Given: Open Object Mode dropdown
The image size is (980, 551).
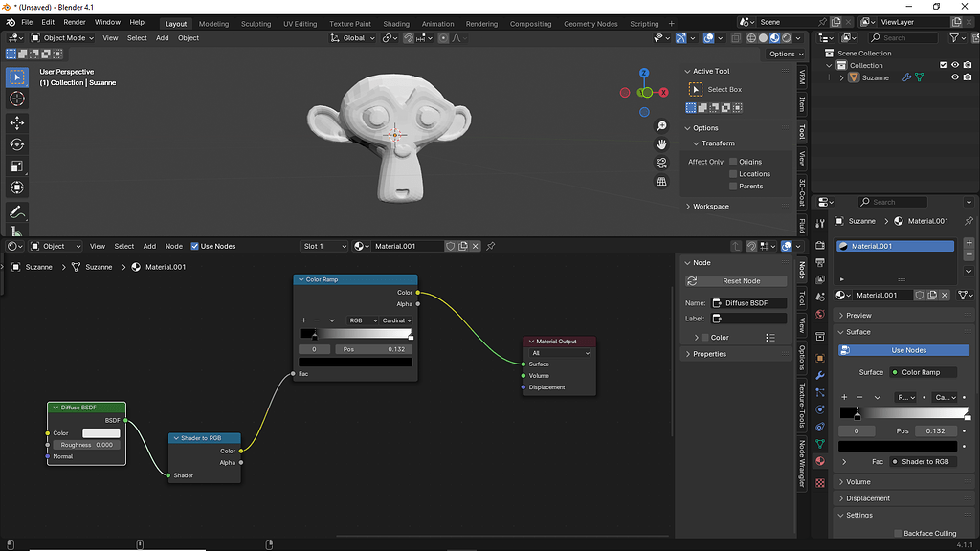Looking at the screenshot, I should point(62,38).
